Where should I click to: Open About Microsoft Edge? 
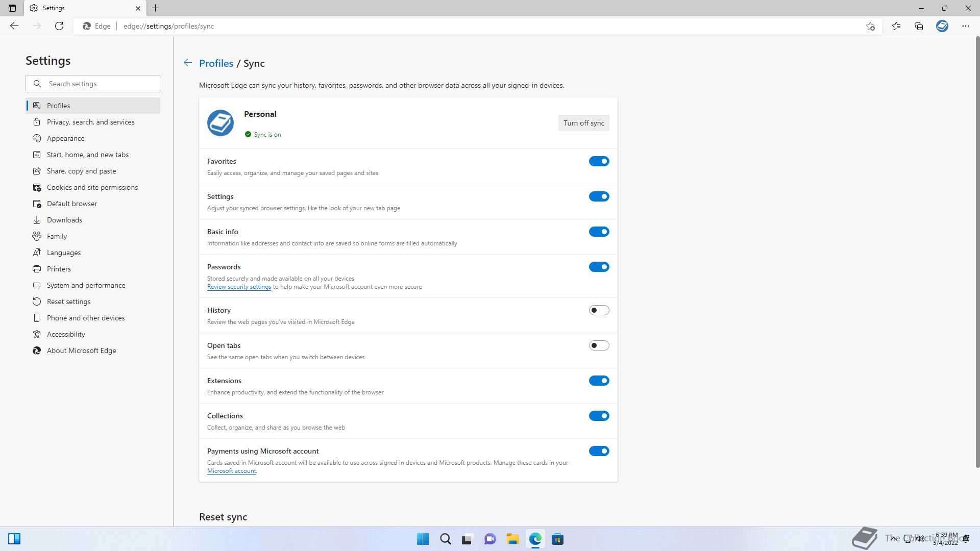[x=93, y=350]
